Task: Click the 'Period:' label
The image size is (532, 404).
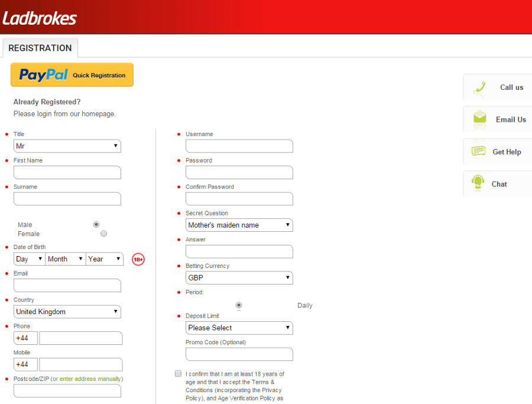Action: click(194, 292)
